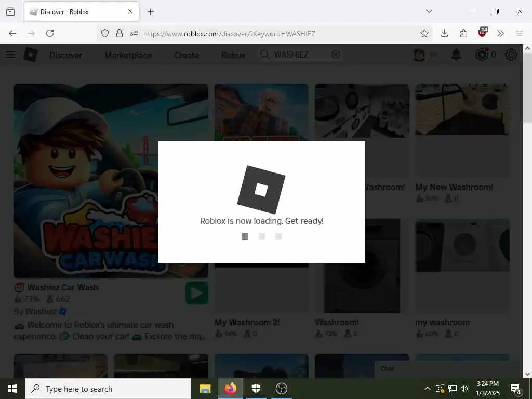
Task: Switch to Firefox in the taskbar
Action: [x=230, y=389]
